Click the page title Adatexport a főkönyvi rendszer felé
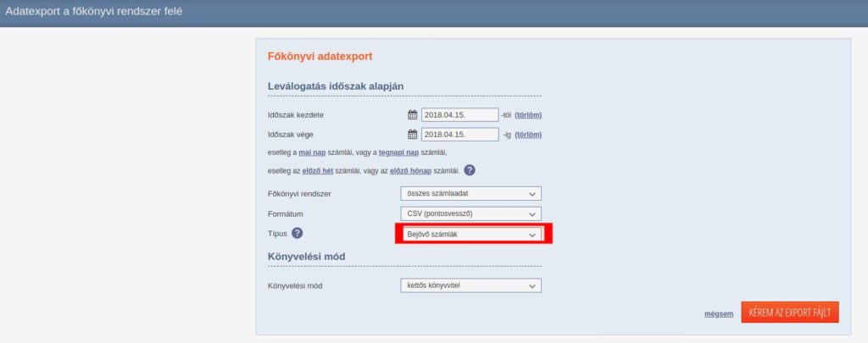This screenshot has height=343, width=868. [93, 12]
